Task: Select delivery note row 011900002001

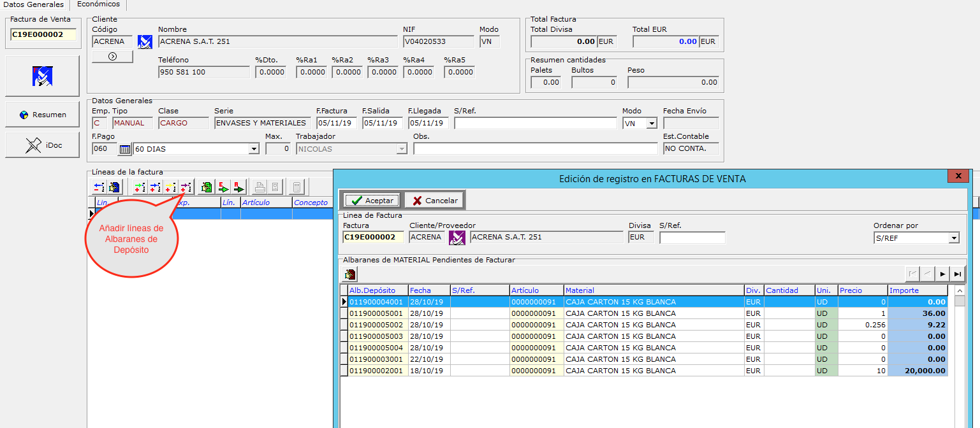Action: pyautogui.click(x=377, y=371)
